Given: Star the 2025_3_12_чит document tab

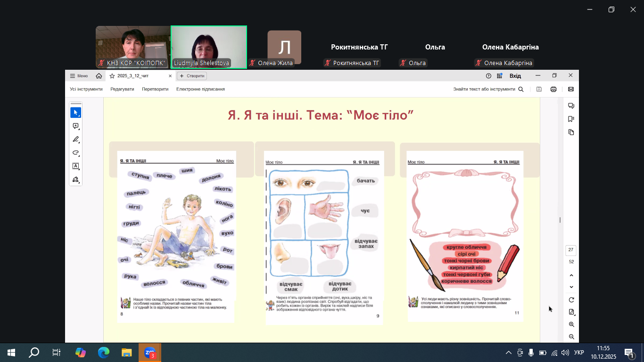Looking at the screenshot, I should [x=112, y=76].
